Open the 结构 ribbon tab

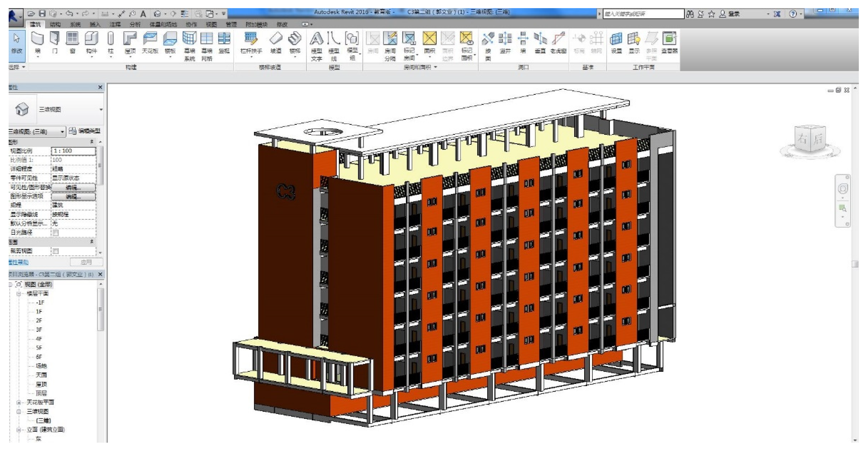pos(55,24)
